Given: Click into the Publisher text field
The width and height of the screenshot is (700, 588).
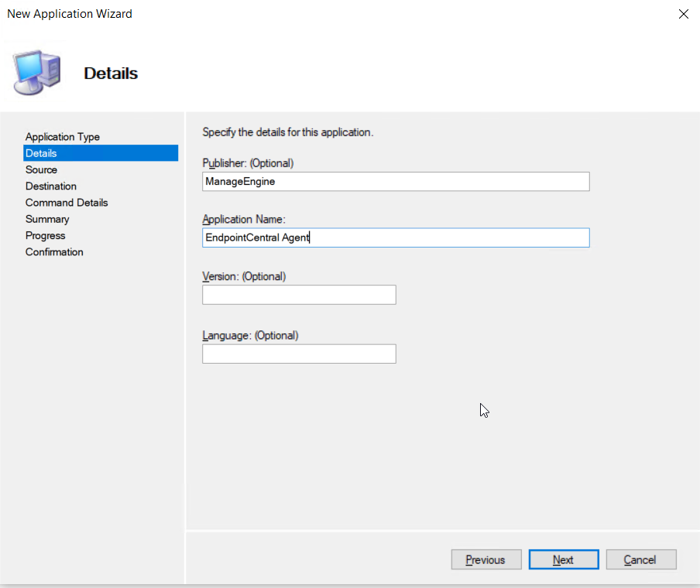Looking at the screenshot, I should 396,182.
